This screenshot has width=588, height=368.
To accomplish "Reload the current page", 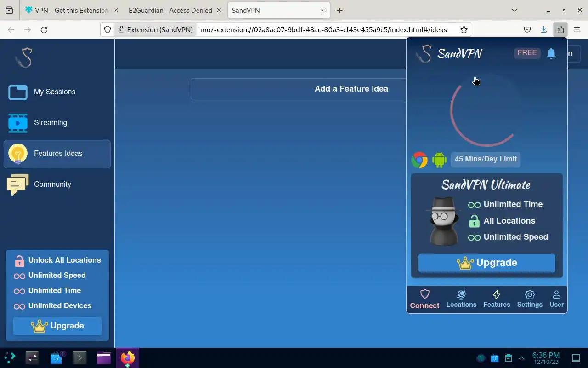I will tap(44, 29).
